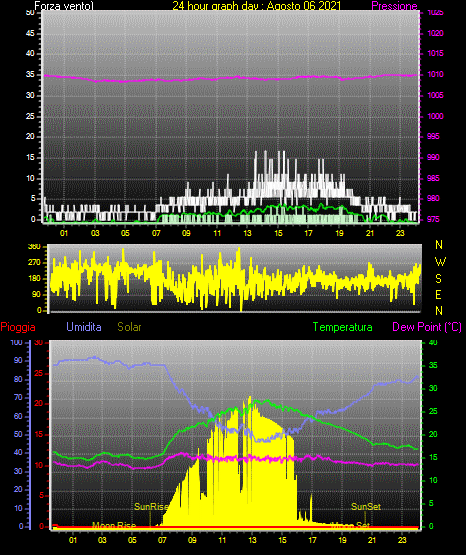Click the '980' pressure axis value
This screenshot has width=466, height=555.
click(x=433, y=198)
